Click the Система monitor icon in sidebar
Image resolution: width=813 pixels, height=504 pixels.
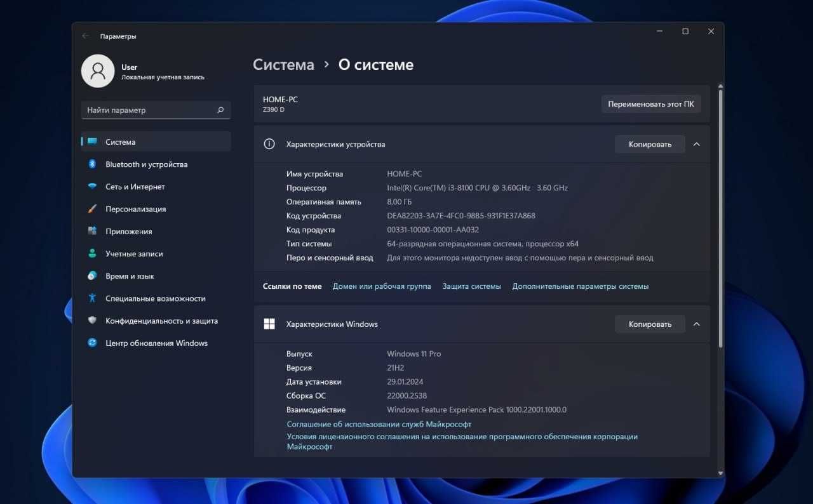point(92,142)
